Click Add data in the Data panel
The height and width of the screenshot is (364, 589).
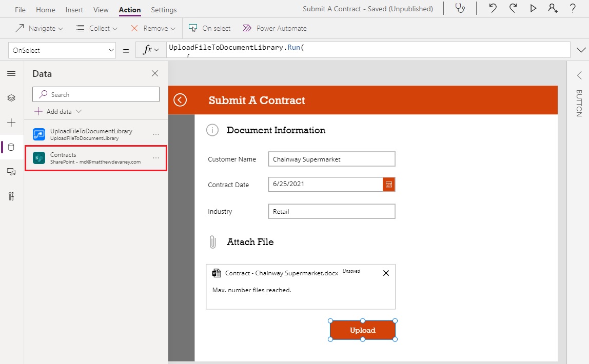pyautogui.click(x=57, y=111)
